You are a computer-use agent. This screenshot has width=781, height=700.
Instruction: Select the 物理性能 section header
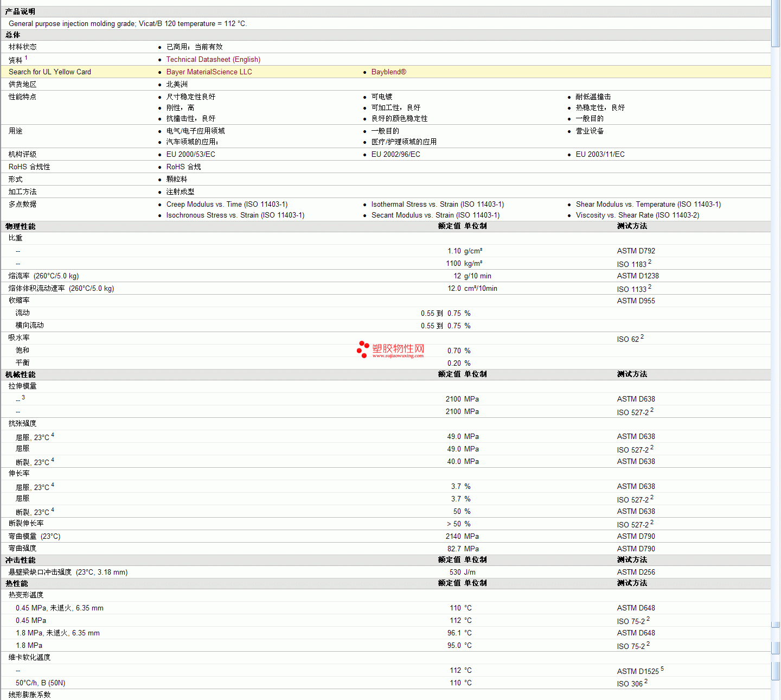21,226
